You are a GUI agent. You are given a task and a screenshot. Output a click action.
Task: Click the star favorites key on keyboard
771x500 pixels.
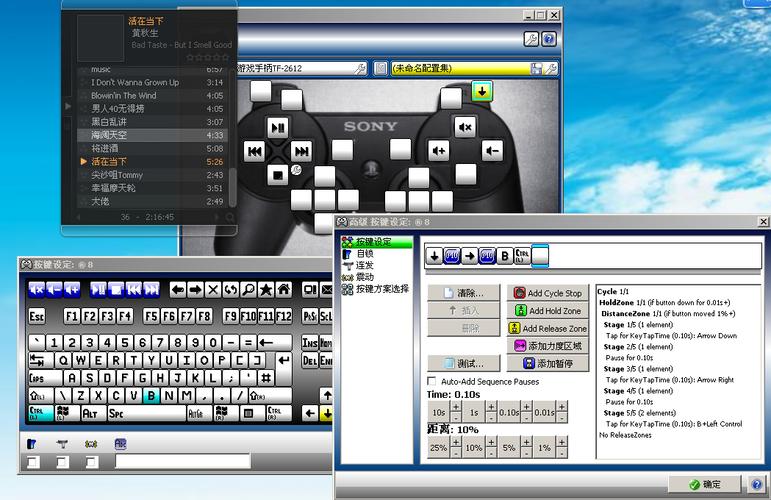click(x=266, y=290)
